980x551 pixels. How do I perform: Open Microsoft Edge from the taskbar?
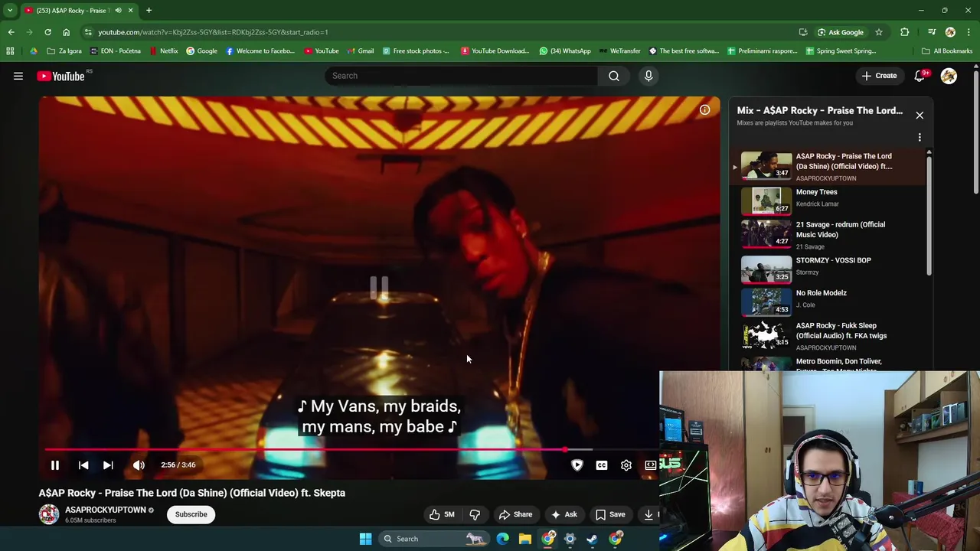[502, 539]
